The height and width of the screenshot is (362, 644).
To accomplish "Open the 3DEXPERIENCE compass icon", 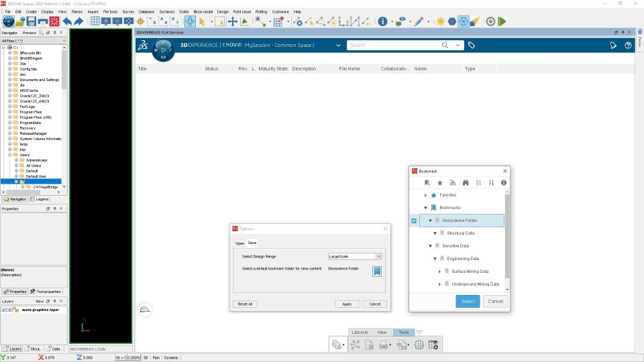I will click(x=163, y=50).
